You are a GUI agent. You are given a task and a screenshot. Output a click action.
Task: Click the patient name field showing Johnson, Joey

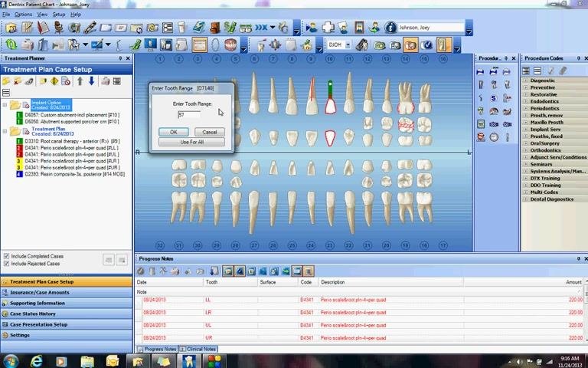[430, 28]
